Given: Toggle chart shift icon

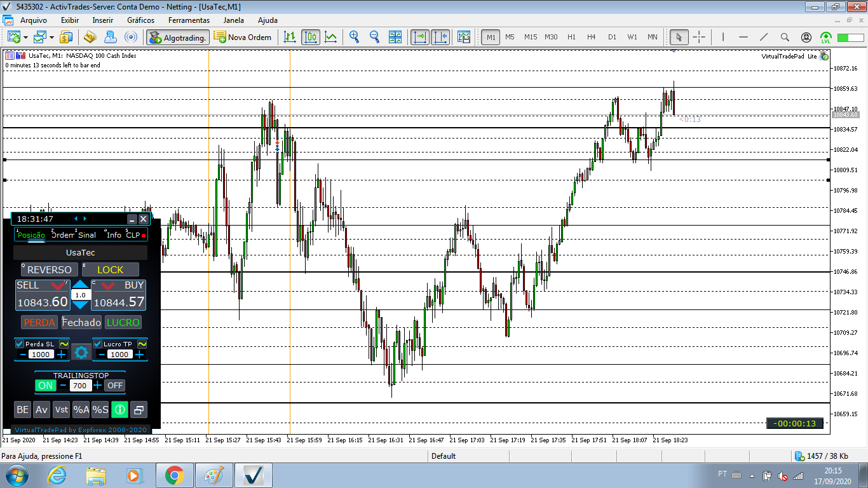Looking at the screenshot, I should pyautogui.click(x=440, y=37).
